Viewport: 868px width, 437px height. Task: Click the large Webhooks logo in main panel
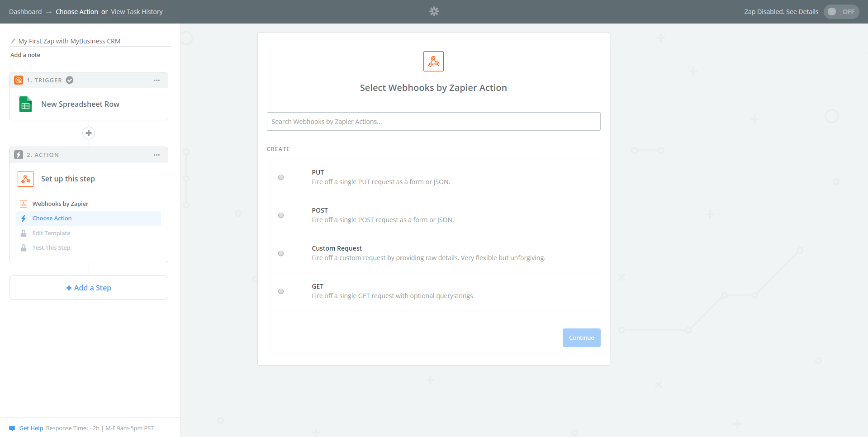(x=433, y=61)
